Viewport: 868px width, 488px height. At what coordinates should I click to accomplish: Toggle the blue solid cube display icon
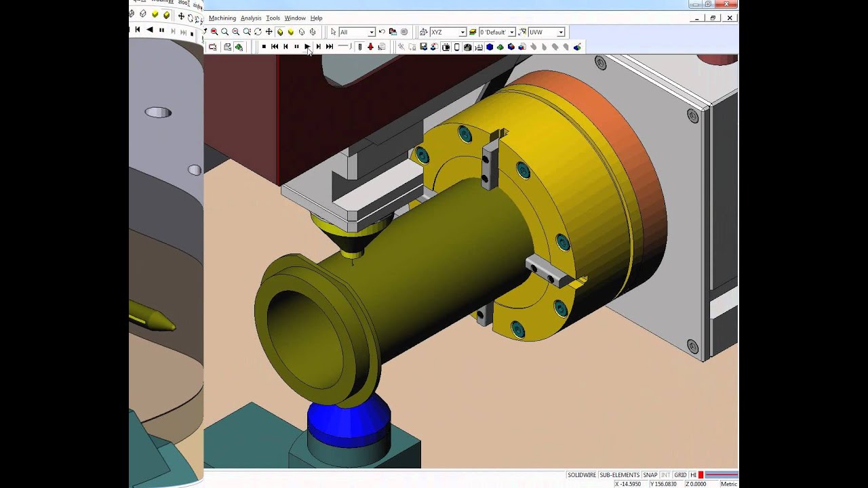click(489, 47)
